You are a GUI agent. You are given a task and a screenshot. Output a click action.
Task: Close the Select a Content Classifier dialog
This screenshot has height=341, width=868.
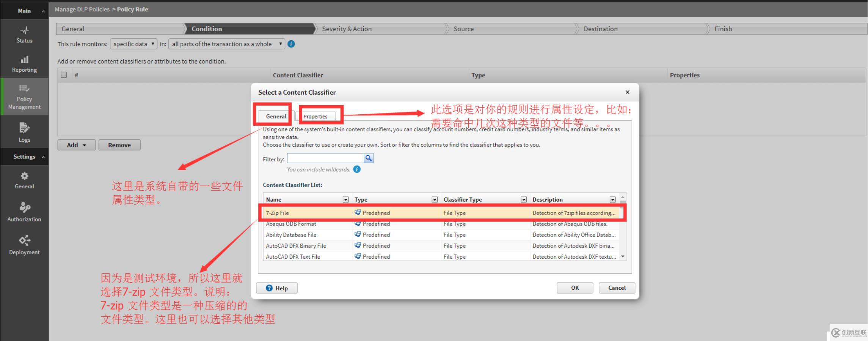point(627,92)
